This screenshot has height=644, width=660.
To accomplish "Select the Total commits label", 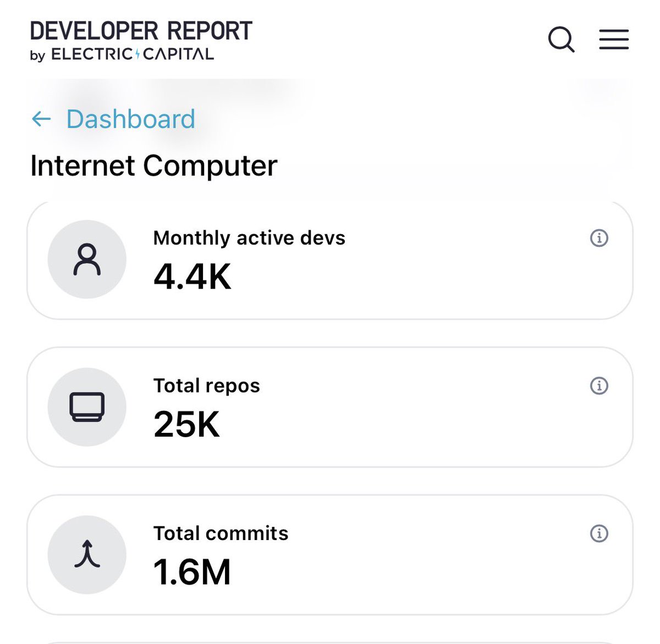I will 221,533.
